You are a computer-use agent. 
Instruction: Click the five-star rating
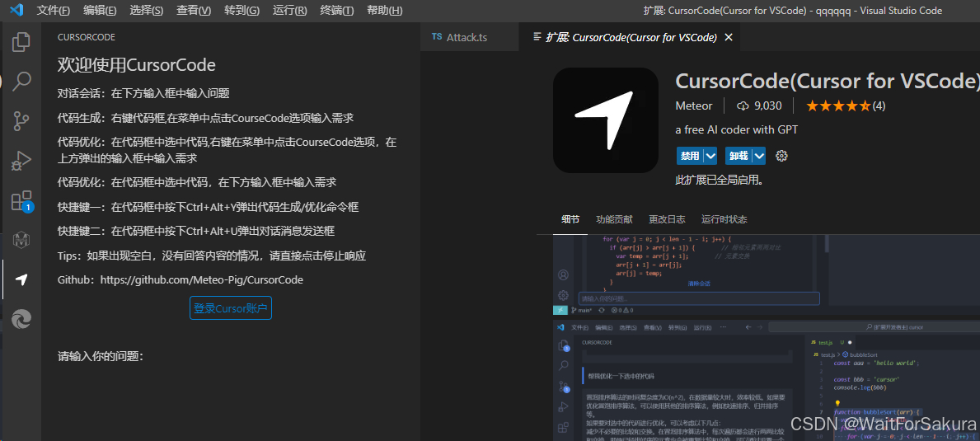838,106
